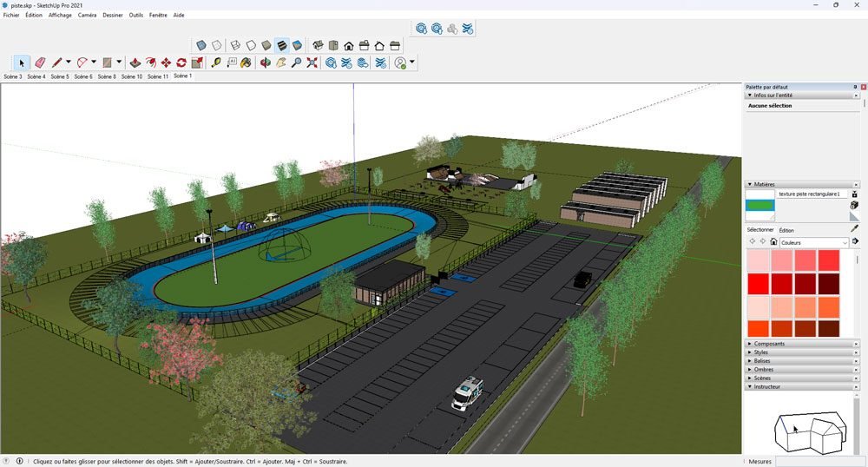Switch to Wireframe style

pos(235,45)
